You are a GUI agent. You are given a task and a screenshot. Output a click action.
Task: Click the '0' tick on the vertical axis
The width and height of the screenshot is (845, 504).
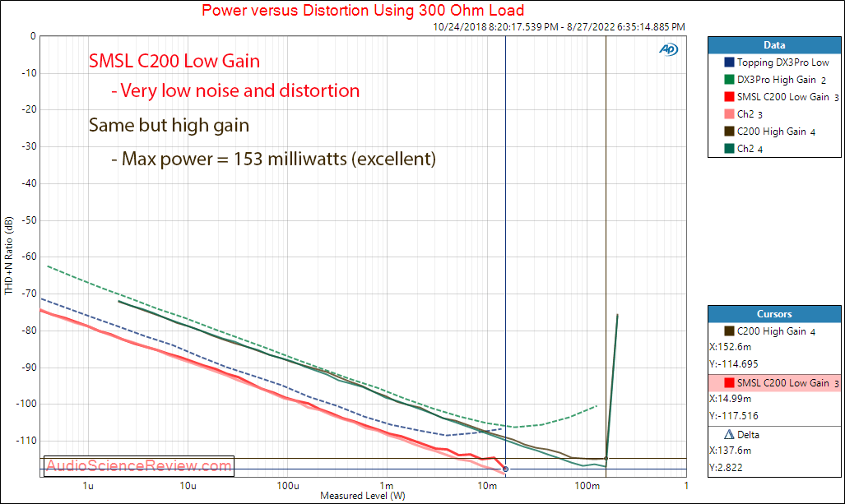click(x=33, y=36)
